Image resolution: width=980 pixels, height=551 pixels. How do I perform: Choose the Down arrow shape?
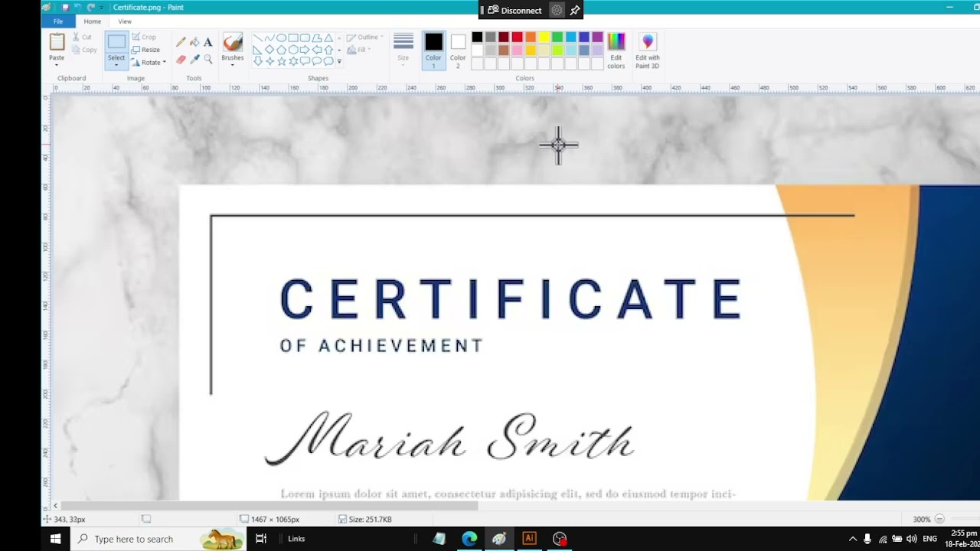(x=258, y=61)
